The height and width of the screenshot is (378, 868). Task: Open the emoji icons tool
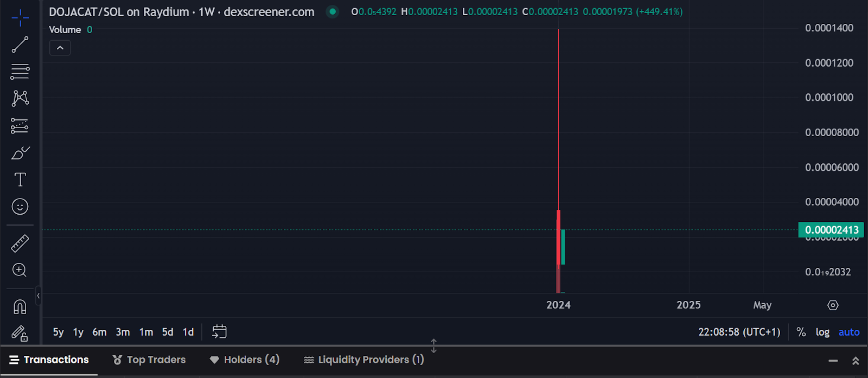tap(20, 207)
